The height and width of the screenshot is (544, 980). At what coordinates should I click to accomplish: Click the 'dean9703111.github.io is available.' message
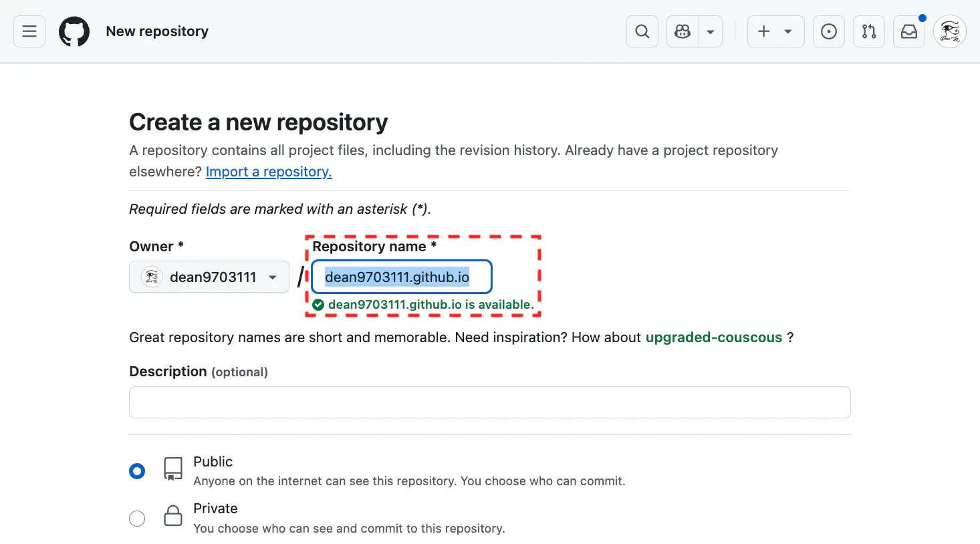tap(431, 305)
